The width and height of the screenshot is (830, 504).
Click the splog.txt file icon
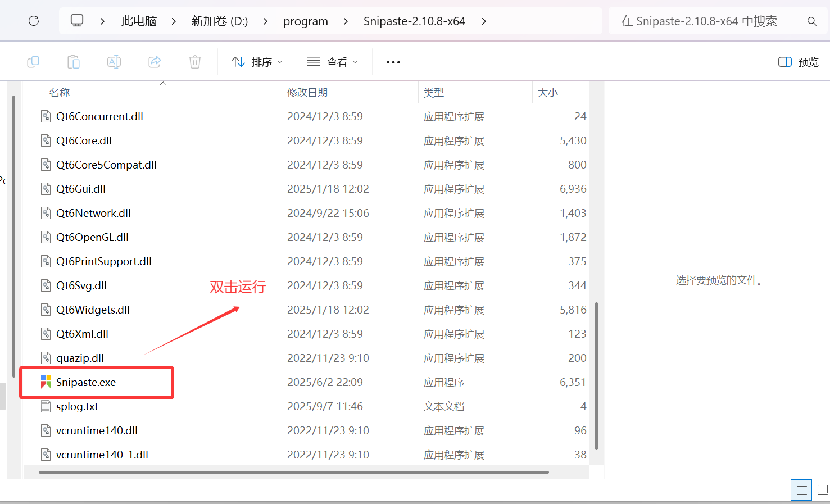[x=46, y=406]
